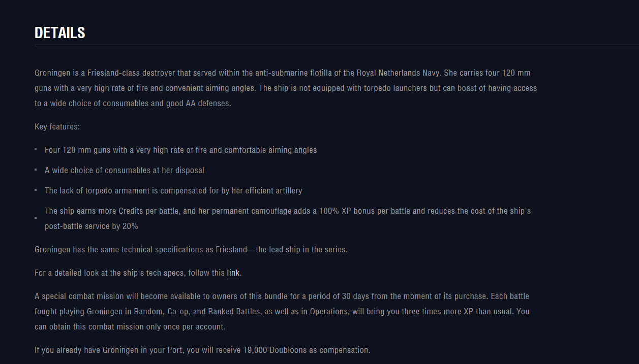Click the DETAILS heading
Image resolution: width=639 pixels, height=364 pixels.
tap(60, 33)
